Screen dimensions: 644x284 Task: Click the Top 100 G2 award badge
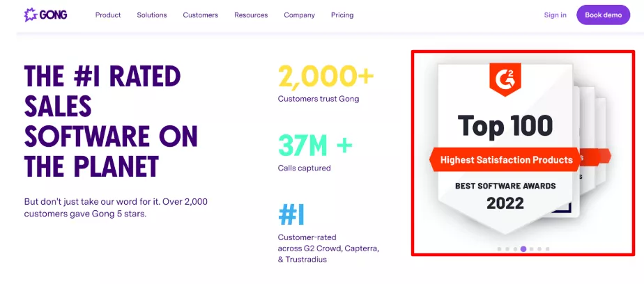coord(505,127)
